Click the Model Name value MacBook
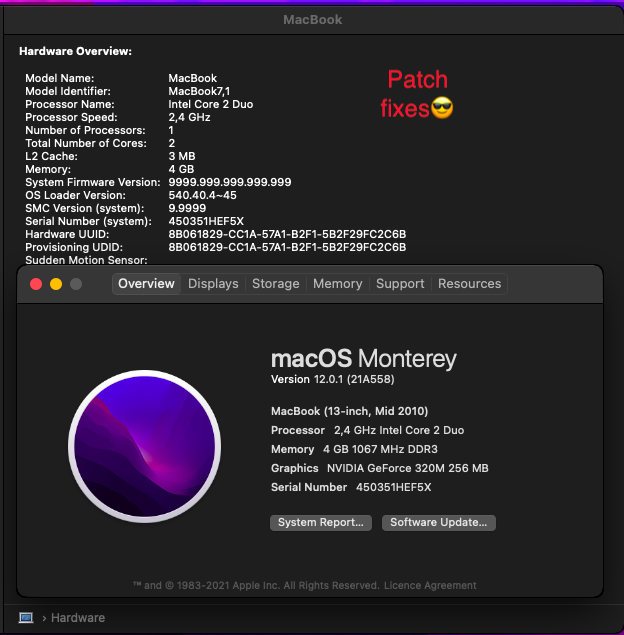Viewport: 624px width, 635px height. click(x=193, y=78)
